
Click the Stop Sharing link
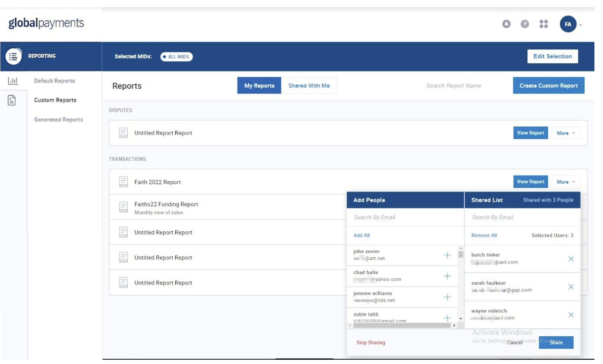[x=370, y=343]
